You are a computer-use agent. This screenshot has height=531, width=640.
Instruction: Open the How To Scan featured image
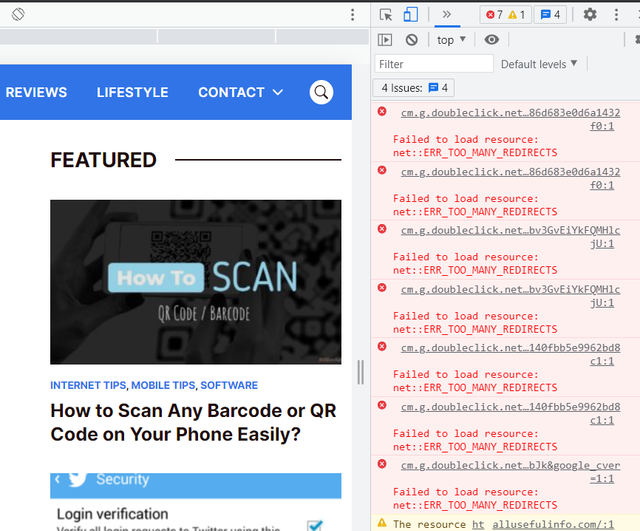pyautogui.click(x=196, y=282)
